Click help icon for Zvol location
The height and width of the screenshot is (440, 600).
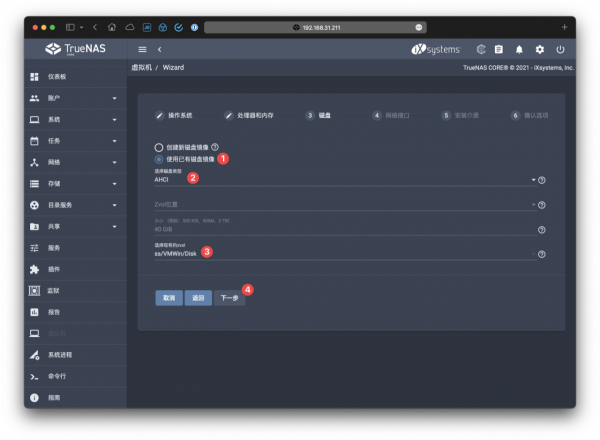tap(542, 205)
